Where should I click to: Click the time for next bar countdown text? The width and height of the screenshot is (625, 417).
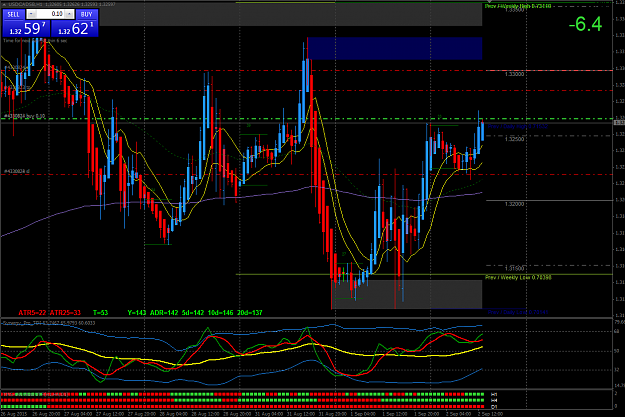coord(35,41)
